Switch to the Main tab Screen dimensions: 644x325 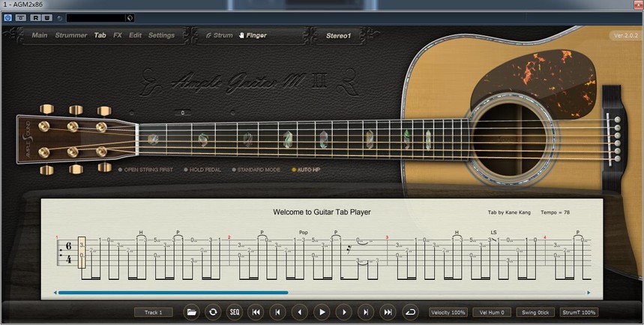(x=40, y=35)
